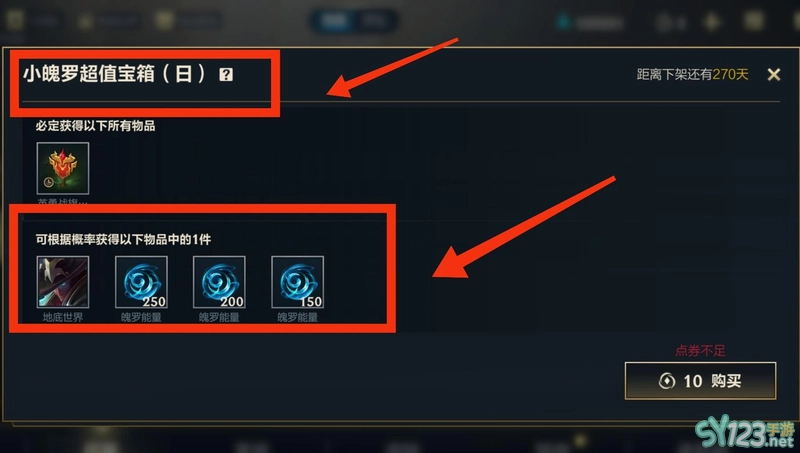Screen dimensions: 800x453
Task: Click the coin icon inside the purchase button
Action: coord(667,381)
